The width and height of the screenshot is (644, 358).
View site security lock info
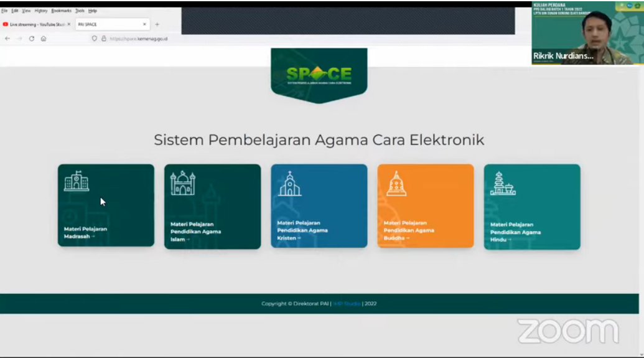point(104,39)
